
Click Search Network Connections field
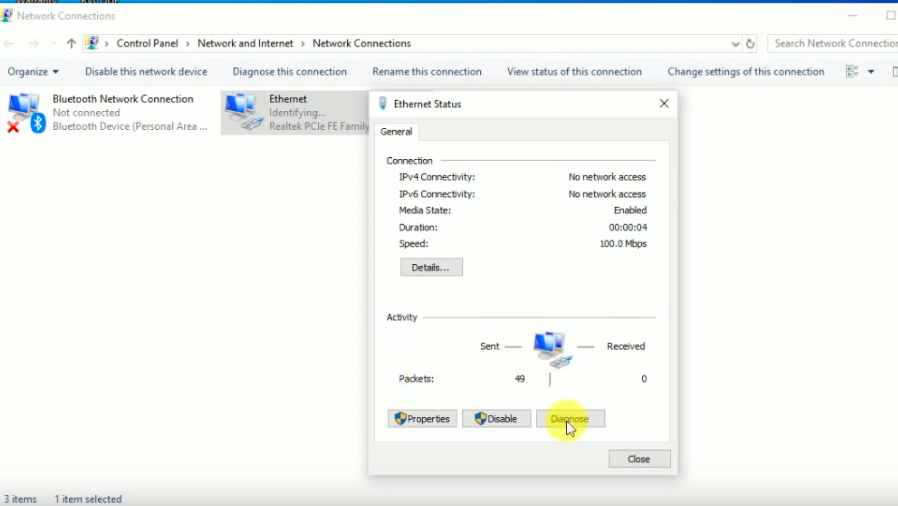[x=833, y=44]
